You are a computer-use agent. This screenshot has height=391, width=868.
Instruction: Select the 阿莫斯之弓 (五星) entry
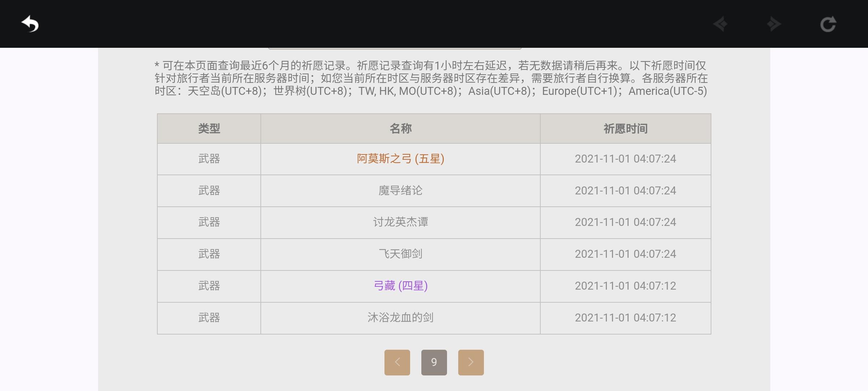(400, 159)
